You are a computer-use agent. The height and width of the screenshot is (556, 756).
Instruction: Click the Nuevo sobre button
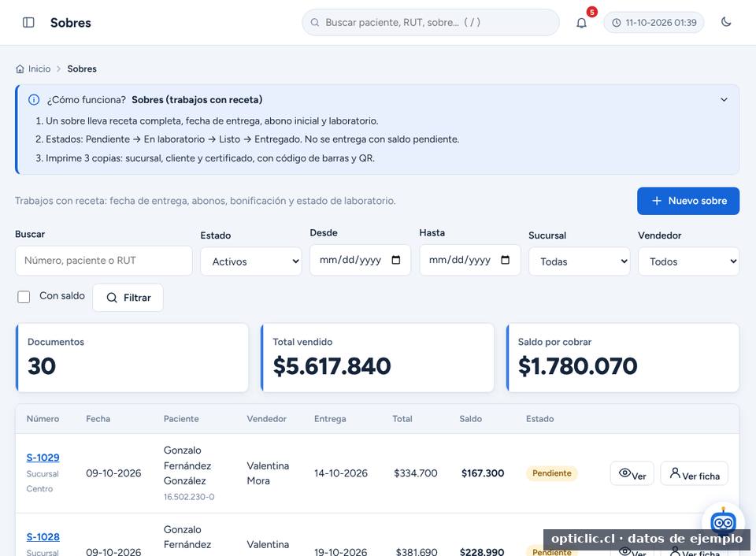[688, 201]
